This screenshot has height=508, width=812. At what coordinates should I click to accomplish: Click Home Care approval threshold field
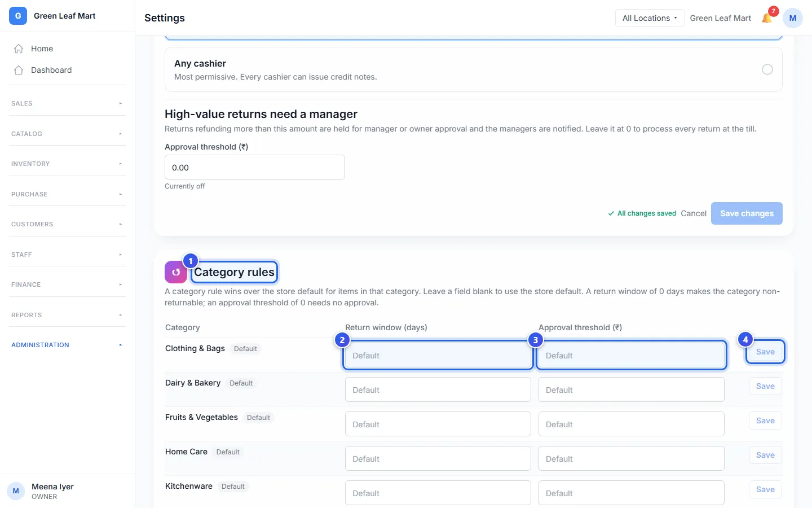[x=632, y=458]
